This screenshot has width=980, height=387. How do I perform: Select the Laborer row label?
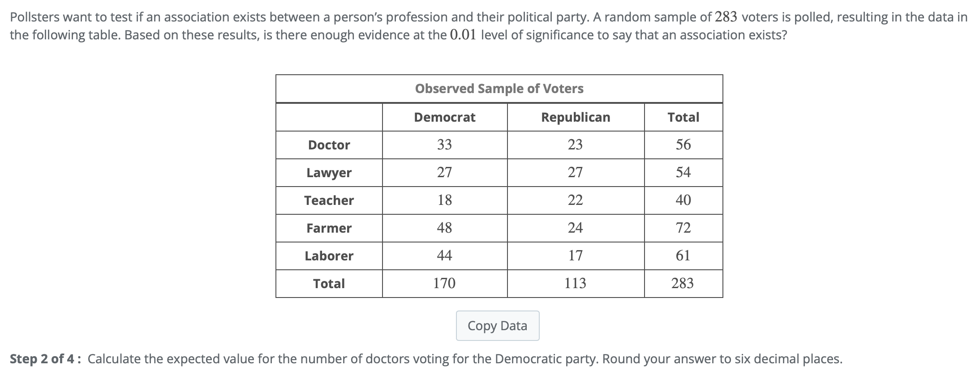tap(329, 256)
